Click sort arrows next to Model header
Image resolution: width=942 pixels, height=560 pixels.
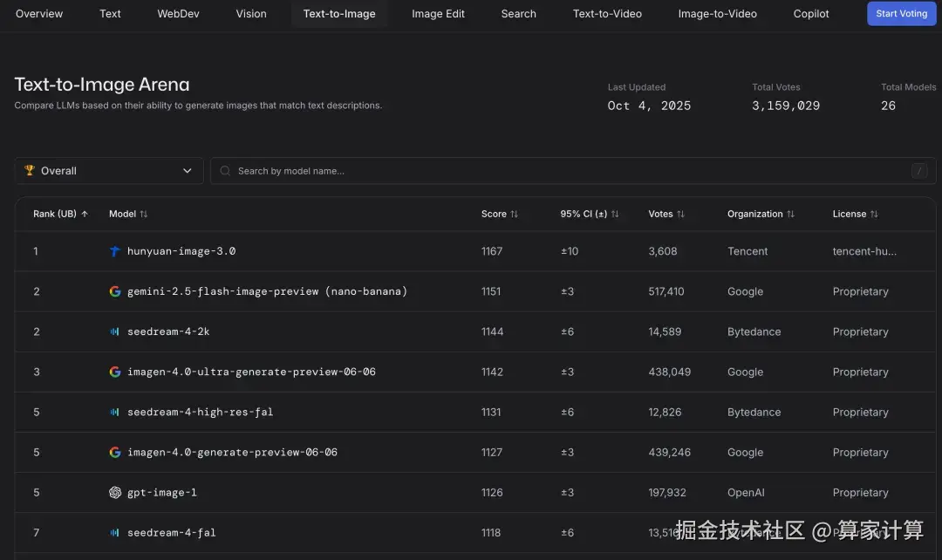pyautogui.click(x=144, y=214)
